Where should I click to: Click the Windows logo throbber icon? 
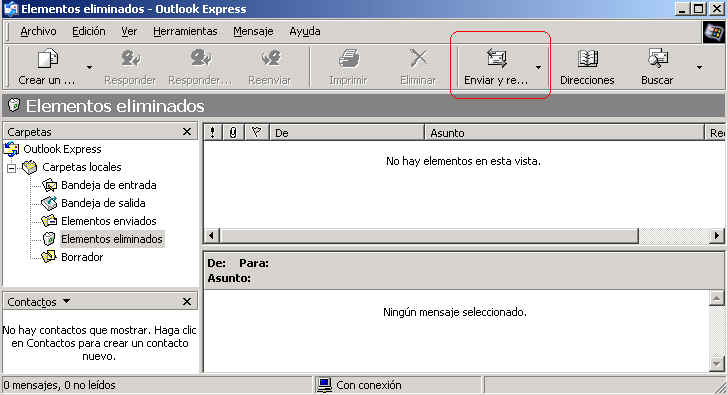click(714, 32)
